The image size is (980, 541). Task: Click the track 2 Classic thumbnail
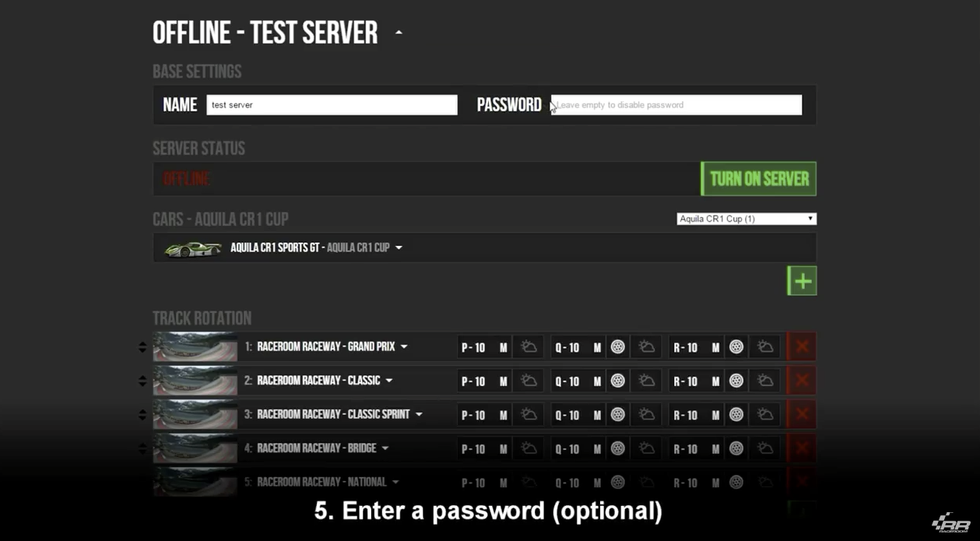pos(195,381)
